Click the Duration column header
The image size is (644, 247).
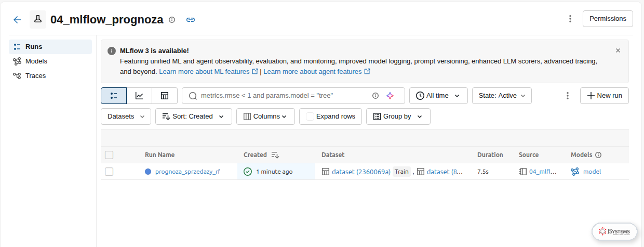[490, 155]
